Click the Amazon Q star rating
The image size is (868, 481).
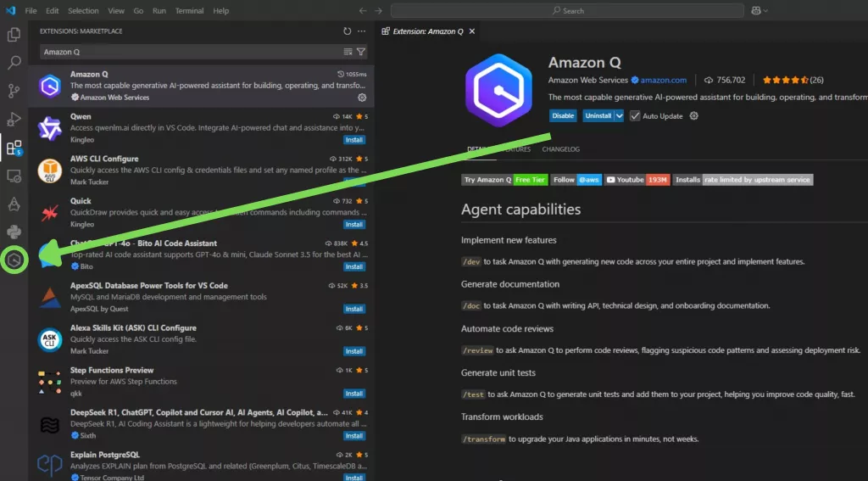pyautogui.click(x=784, y=81)
